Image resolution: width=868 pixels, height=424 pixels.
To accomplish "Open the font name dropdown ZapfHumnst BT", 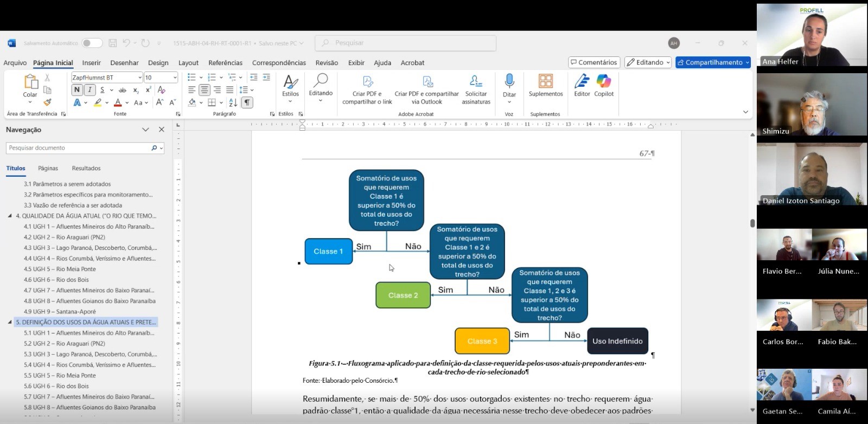I will pyautogui.click(x=140, y=78).
